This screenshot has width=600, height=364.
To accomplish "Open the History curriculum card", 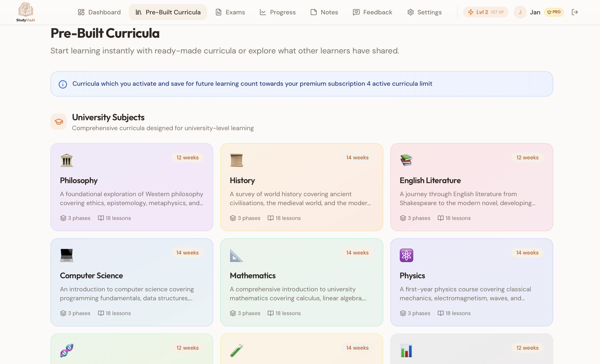I will point(302,187).
